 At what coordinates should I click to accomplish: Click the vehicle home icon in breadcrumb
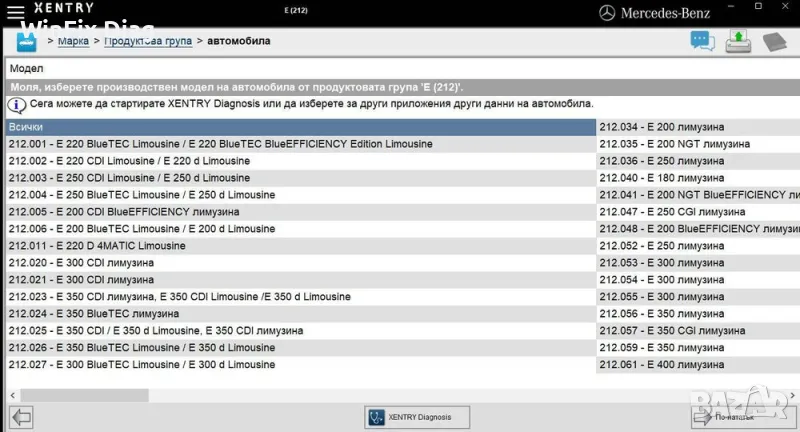point(26,42)
